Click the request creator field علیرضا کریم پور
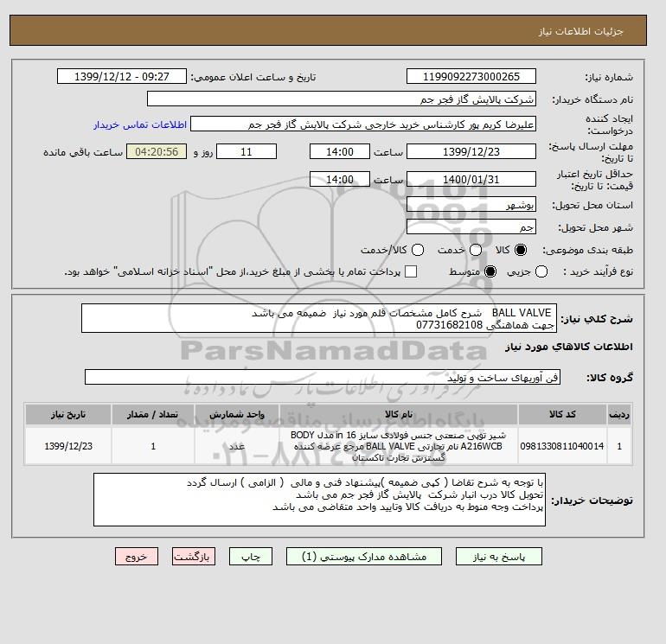The image size is (666, 644). [x=363, y=124]
